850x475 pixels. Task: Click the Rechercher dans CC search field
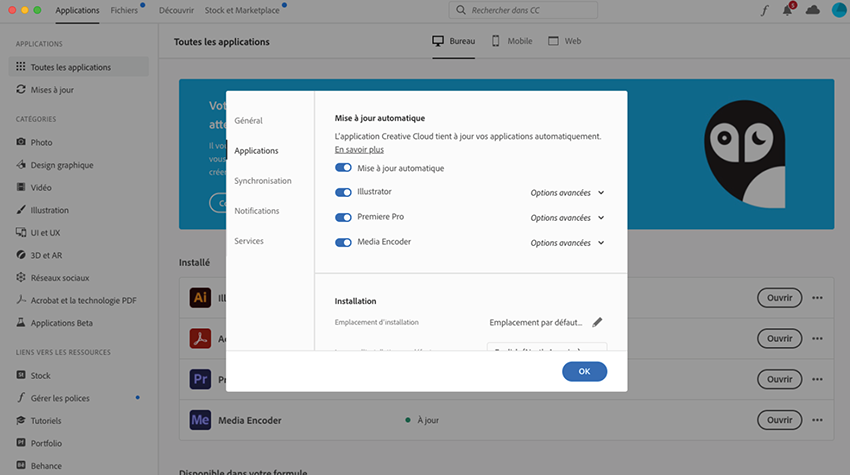point(523,10)
